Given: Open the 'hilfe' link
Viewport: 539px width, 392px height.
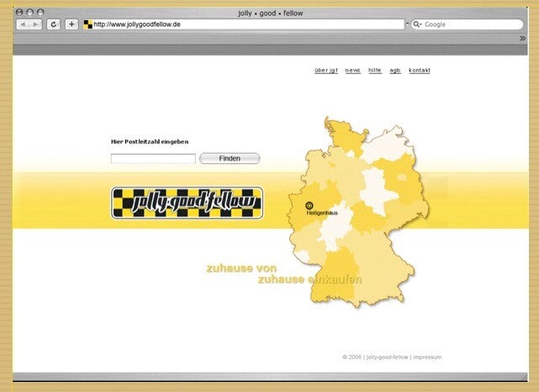Looking at the screenshot, I should 375,70.
